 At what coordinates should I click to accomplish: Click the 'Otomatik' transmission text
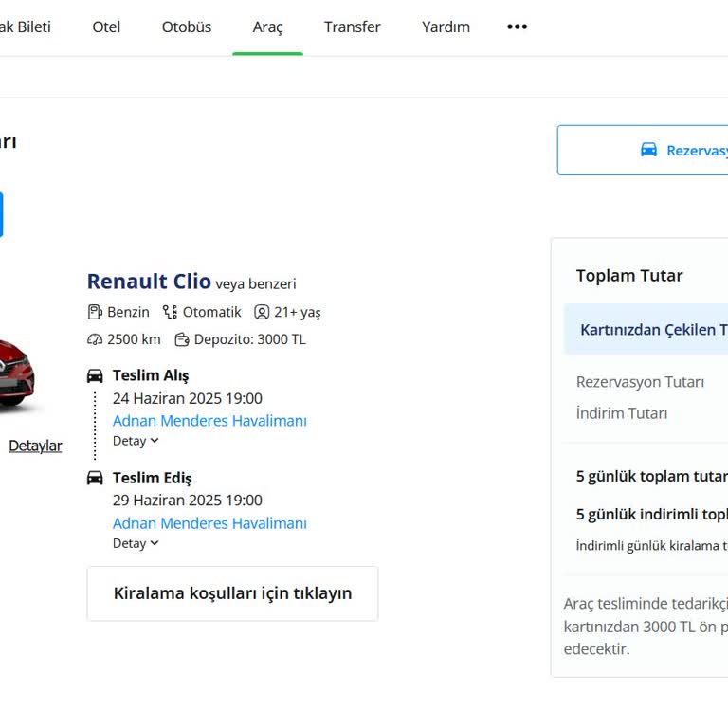point(211,312)
